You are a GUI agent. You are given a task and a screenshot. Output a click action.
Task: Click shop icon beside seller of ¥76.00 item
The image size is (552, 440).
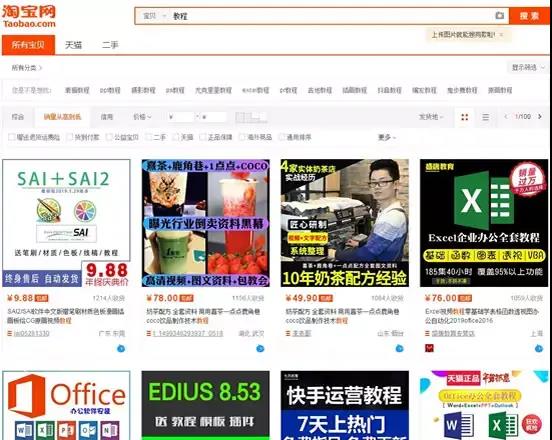coord(427,333)
